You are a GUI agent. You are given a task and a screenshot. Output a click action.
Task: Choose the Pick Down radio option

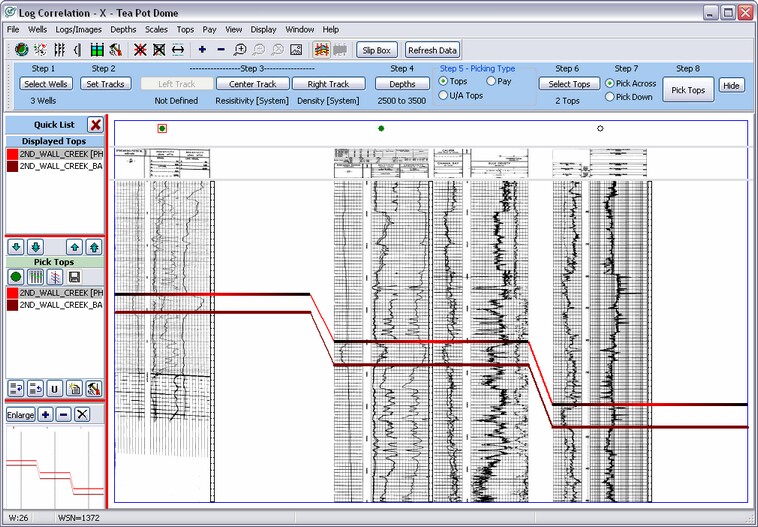click(610, 97)
